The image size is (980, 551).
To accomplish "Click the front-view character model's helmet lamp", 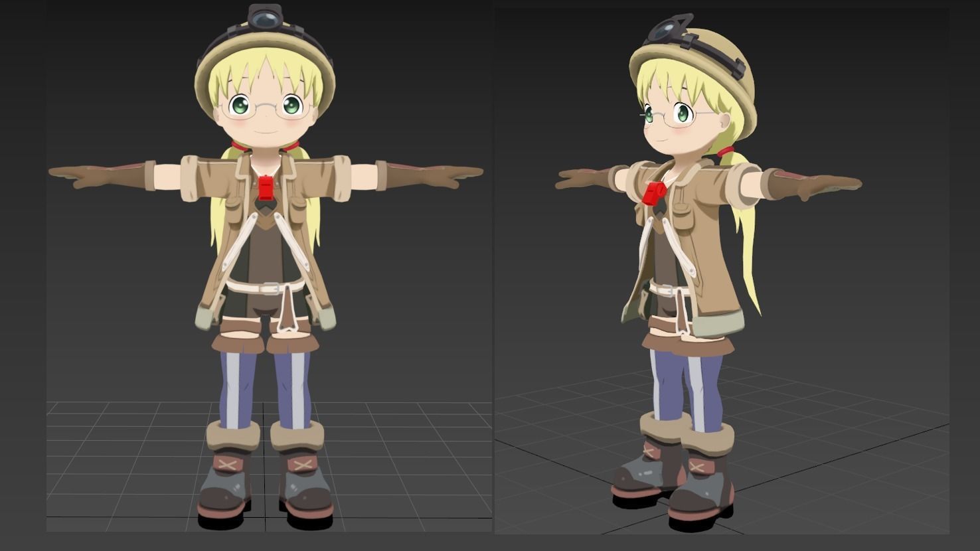I will 265,17.
